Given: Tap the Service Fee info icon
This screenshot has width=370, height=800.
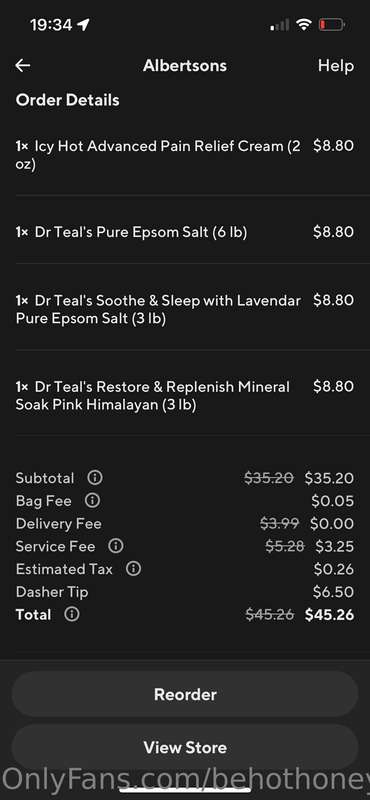Looking at the screenshot, I should tap(116, 546).
